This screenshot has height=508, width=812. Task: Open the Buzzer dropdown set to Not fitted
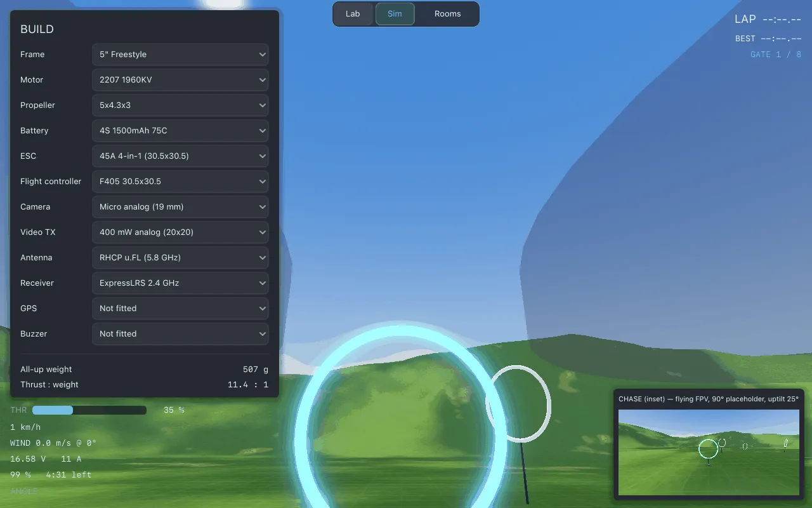[x=180, y=334]
